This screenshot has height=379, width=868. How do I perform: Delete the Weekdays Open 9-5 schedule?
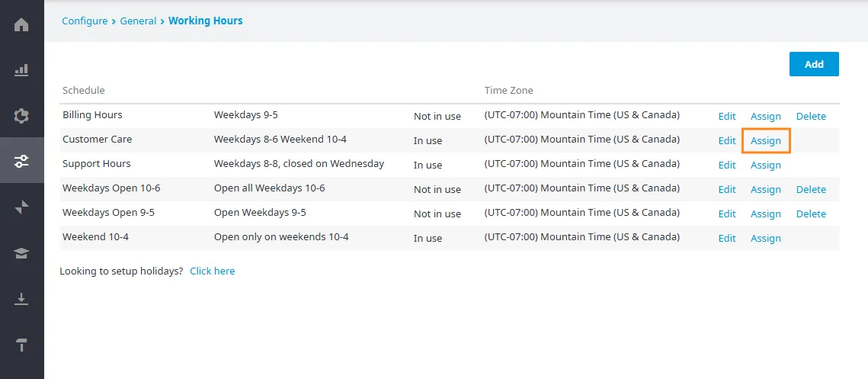811,214
